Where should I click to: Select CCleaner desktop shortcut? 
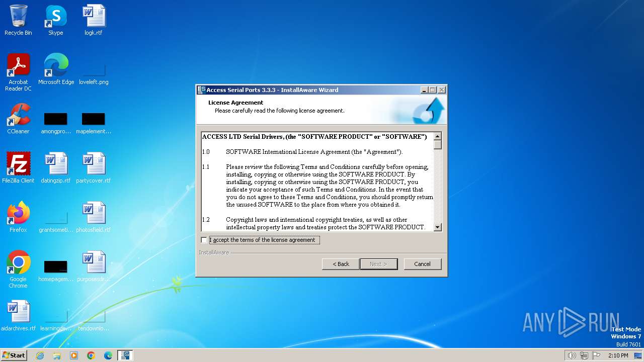pyautogui.click(x=18, y=119)
